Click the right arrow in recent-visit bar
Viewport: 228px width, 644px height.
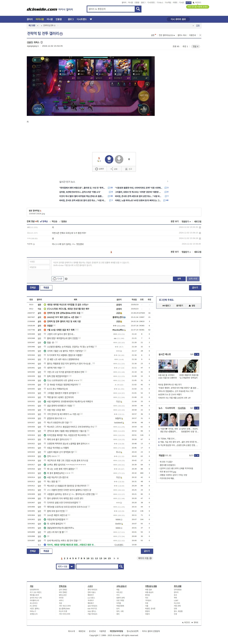point(193,25)
